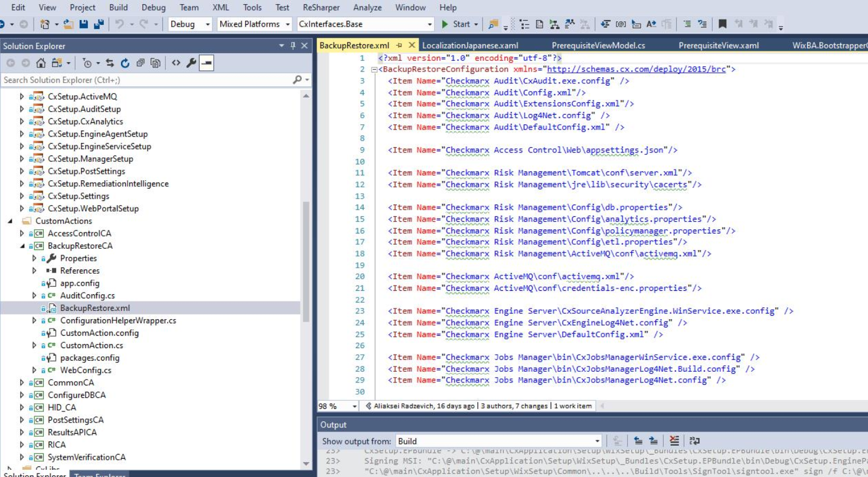Click Go to Next Message icon in Output

(x=654, y=440)
